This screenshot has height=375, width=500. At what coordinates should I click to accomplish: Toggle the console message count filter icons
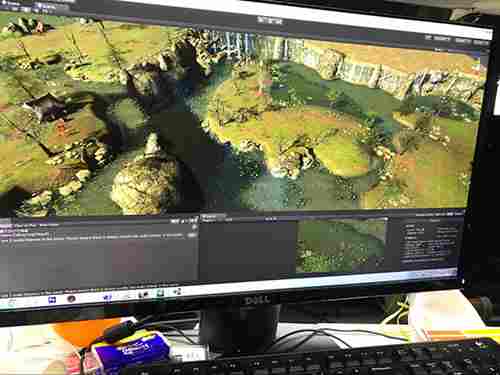tap(184, 221)
